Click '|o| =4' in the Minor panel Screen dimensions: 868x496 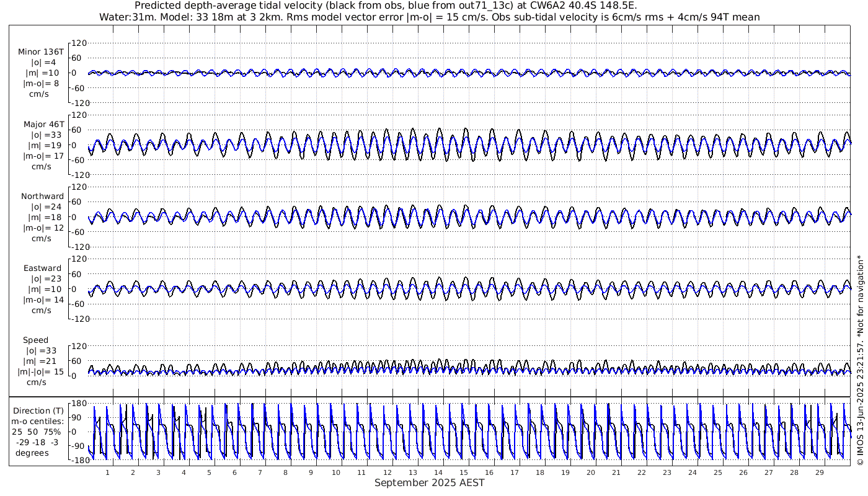(x=43, y=63)
